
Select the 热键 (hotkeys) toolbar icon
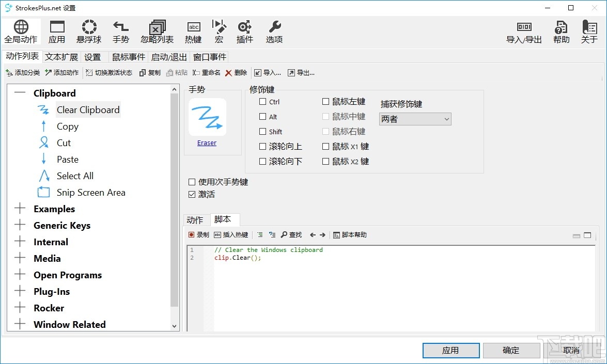(193, 31)
